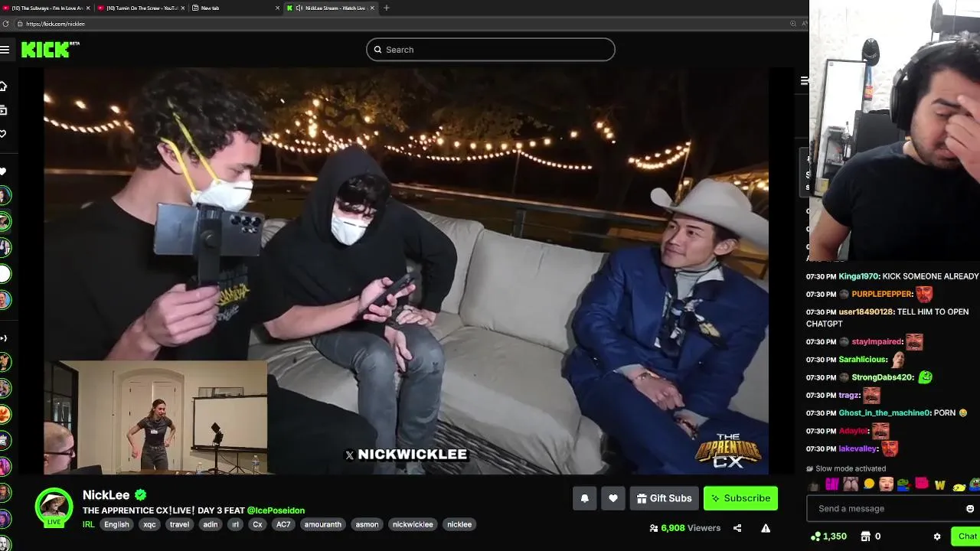This screenshot has height=551, width=980.
Task: Select the adin tag
Action: tap(211, 524)
